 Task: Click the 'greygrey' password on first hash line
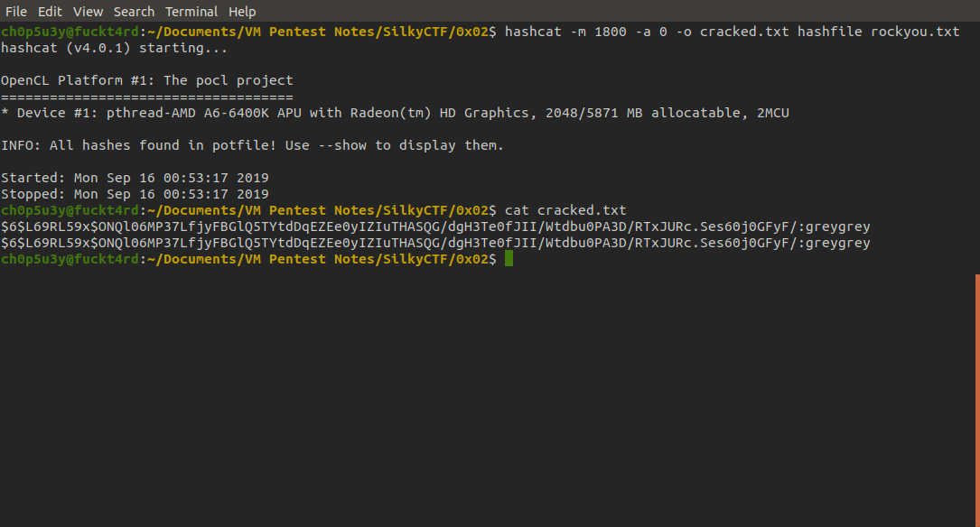pos(837,226)
